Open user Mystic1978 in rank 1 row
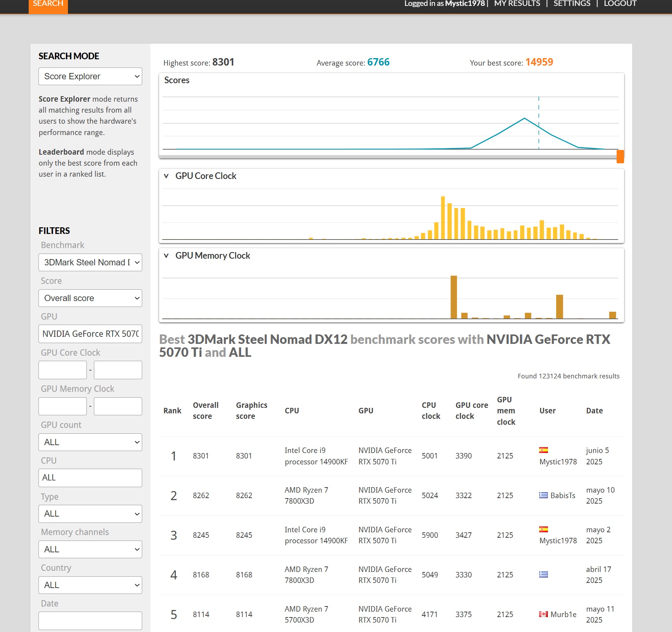Image resolution: width=672 pixels, height=632 pixels. pos(558,462)
